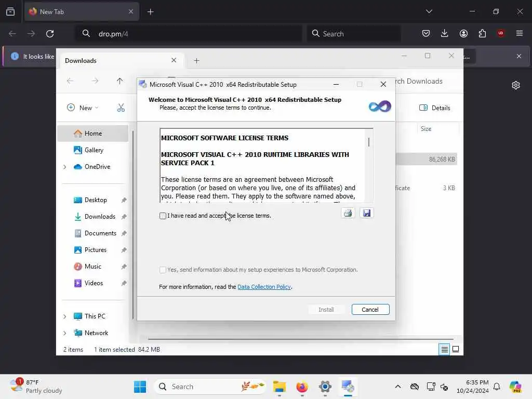Expand the Network tree node
Viewport: 532px width, 399px height.
point(65,333)
